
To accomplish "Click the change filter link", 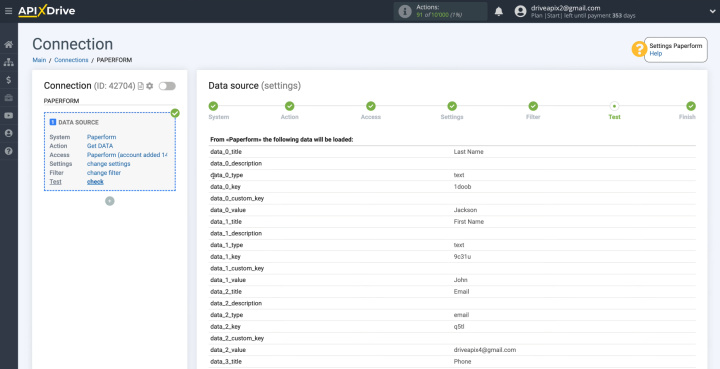I will coord(104,173).
